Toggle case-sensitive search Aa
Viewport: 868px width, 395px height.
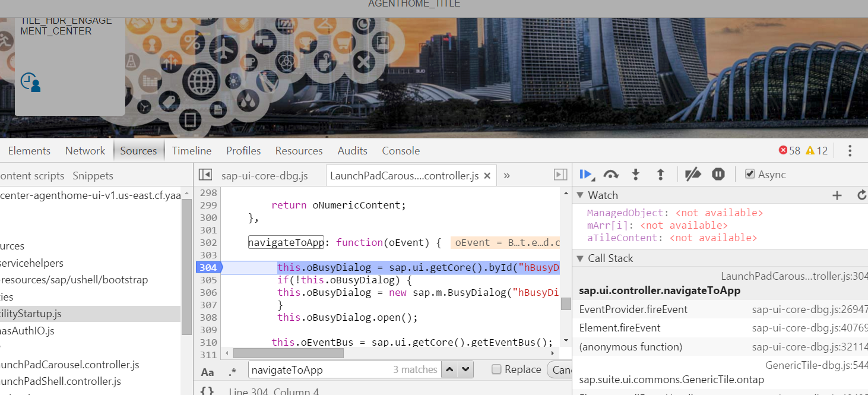pyautogui.click(x=207, y=372)
